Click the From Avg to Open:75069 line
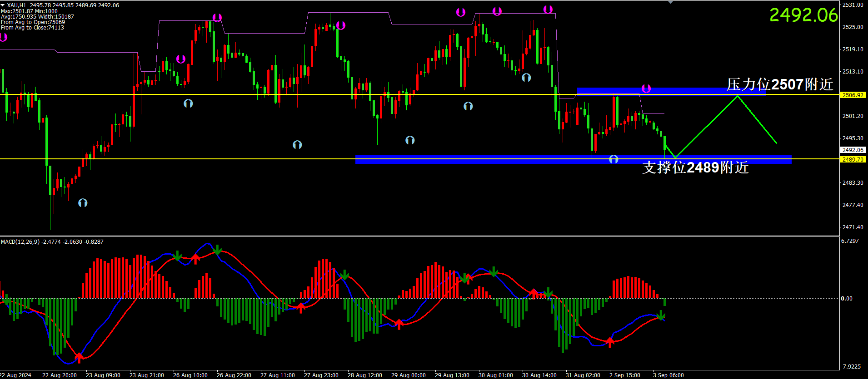Image resolution: width=868 pixels, height=379 pixels. 33,22
